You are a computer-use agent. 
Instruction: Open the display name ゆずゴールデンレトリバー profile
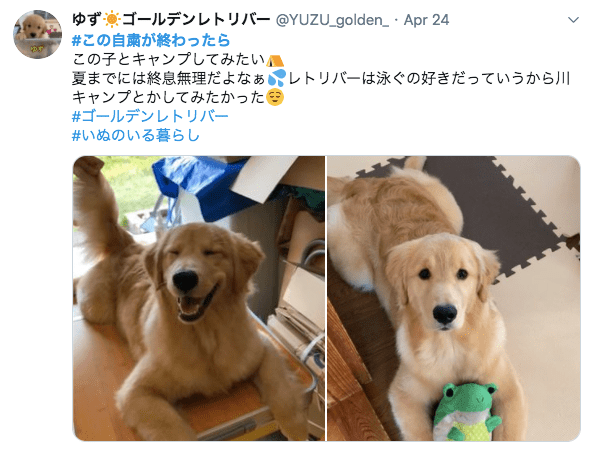click(x=171, y=20)
